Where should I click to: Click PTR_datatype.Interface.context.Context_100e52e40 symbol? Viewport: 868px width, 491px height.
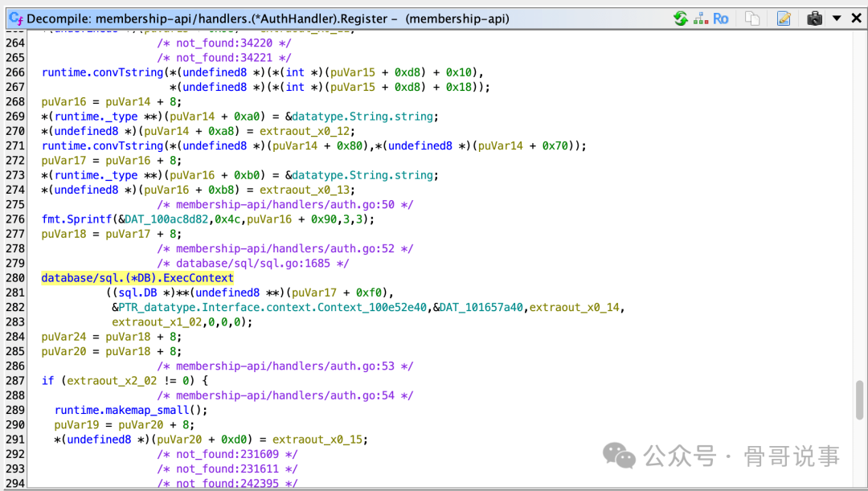(272, 307)
